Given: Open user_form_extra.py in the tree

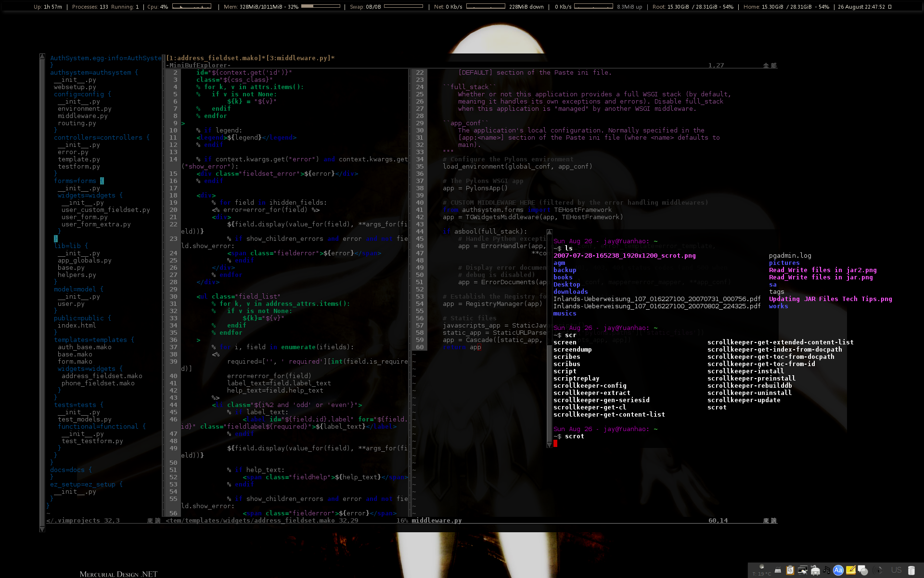Looking at the screenshot, I should (x=96, y=224).
